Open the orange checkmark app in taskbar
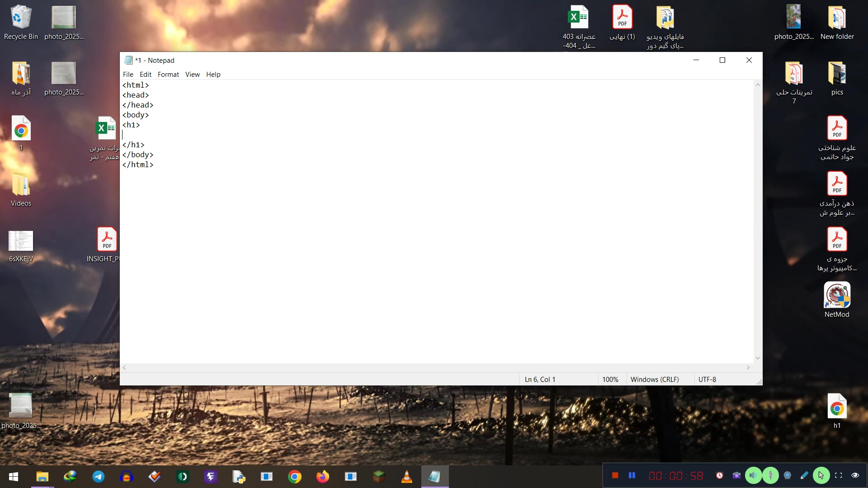 [155, 477]
